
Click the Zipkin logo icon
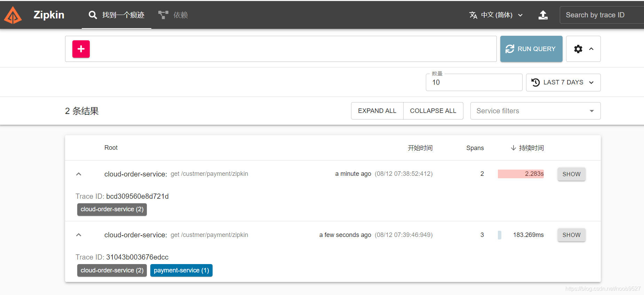coord(13,15)
